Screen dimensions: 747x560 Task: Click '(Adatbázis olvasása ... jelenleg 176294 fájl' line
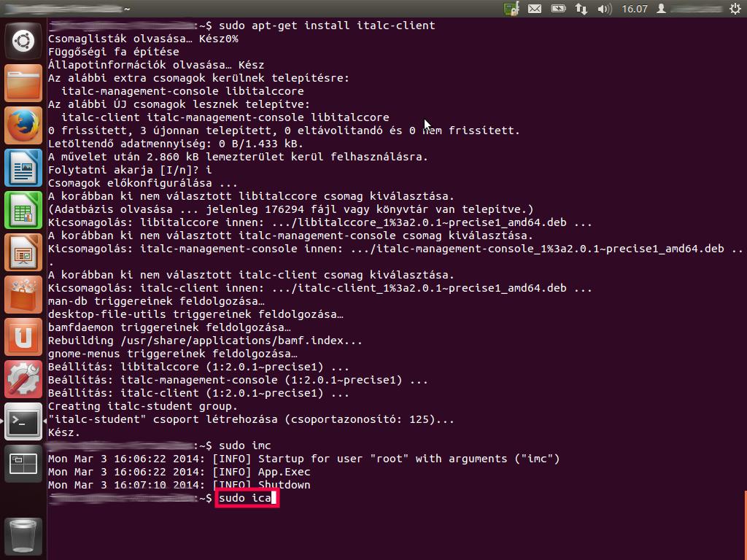[290, 209]
